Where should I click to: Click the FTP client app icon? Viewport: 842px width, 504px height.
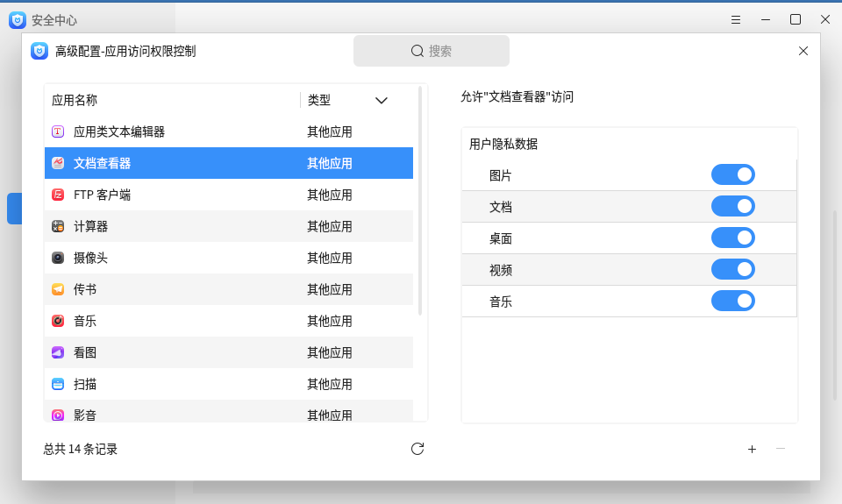[58, 195]
